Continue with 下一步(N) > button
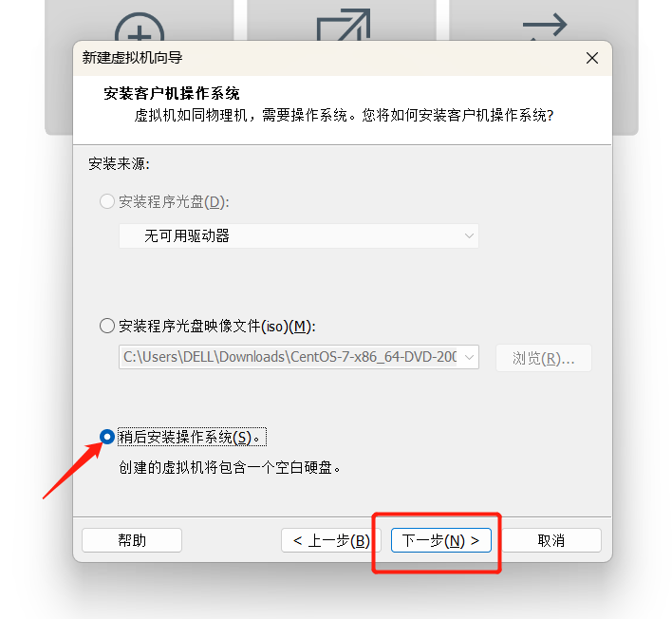 pyautogui.click(x=441, y=540)
